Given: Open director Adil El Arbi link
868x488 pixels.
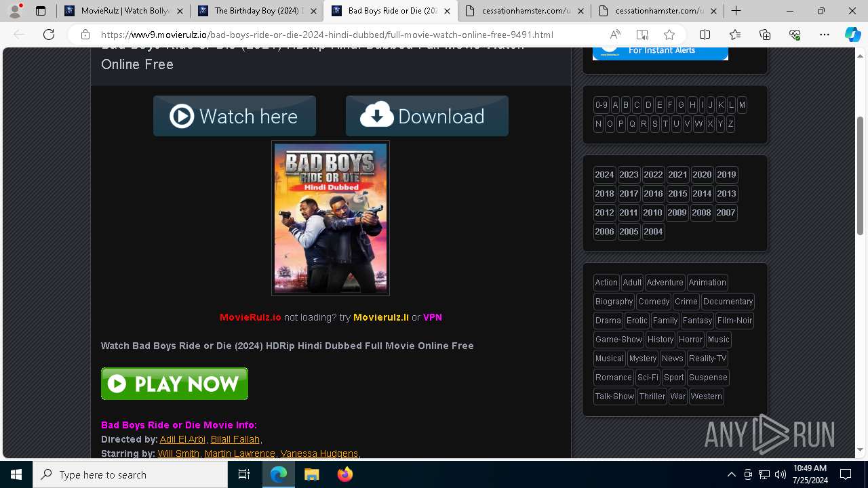Looking at the screenshot, I should point(182,439).
